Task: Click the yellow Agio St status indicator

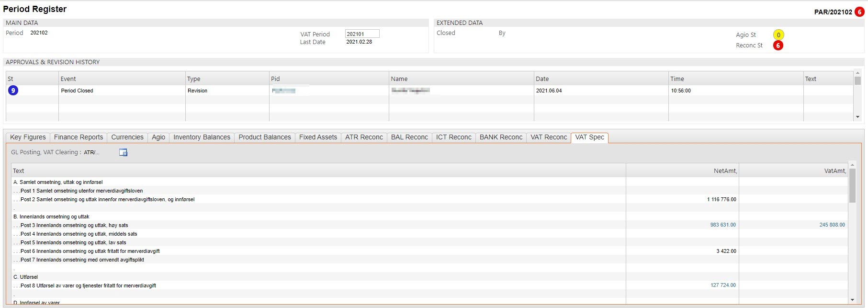Action: coord(778,35)
